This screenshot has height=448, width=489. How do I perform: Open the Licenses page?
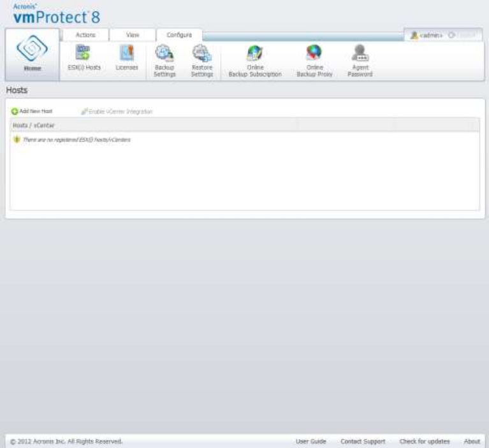tap(127, 58)
